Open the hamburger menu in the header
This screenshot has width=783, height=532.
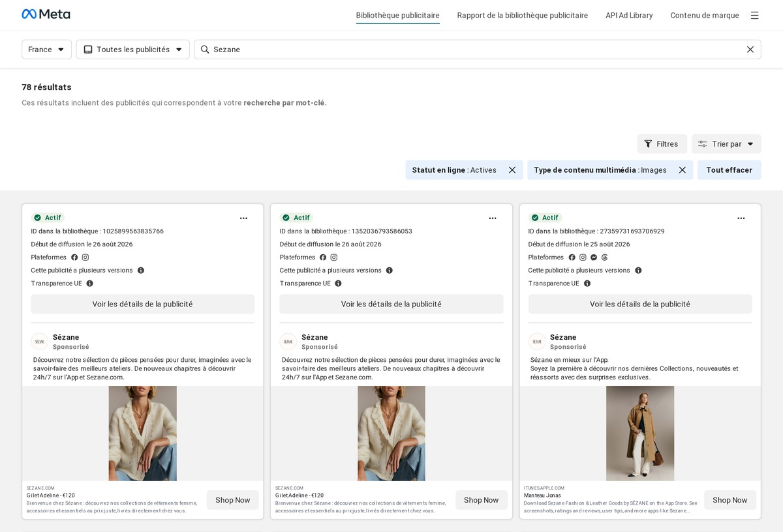pyautogui.click(x=754, y=15)
